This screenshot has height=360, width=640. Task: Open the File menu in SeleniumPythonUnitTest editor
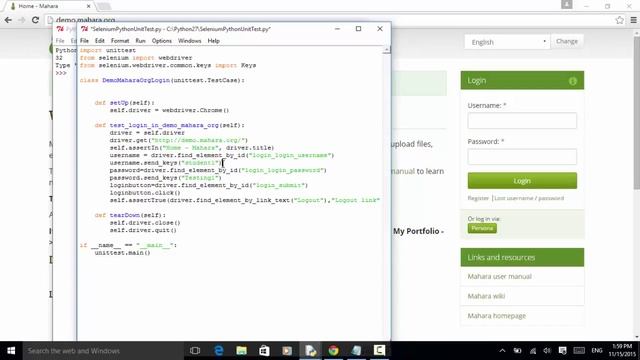[x=84, y=41]
